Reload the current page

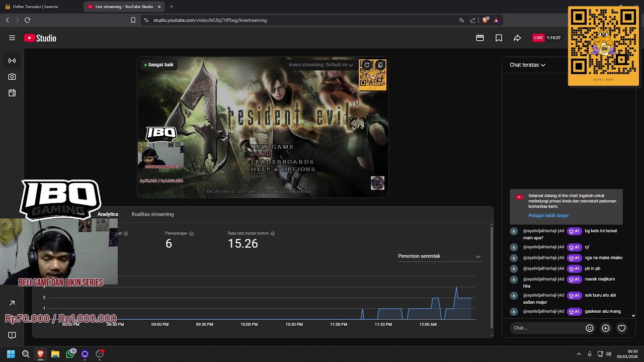[x=27, y=20]
